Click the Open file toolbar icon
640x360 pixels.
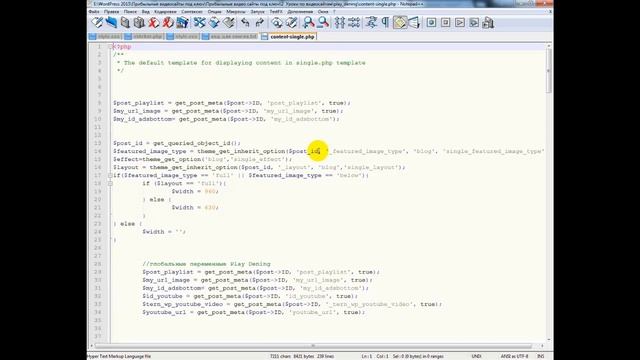point(111,23)
